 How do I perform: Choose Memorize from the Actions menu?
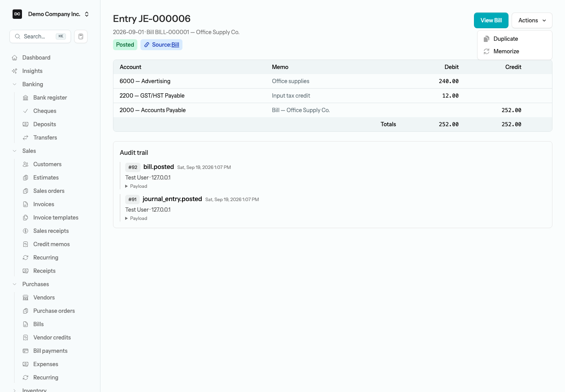[515, 51]
